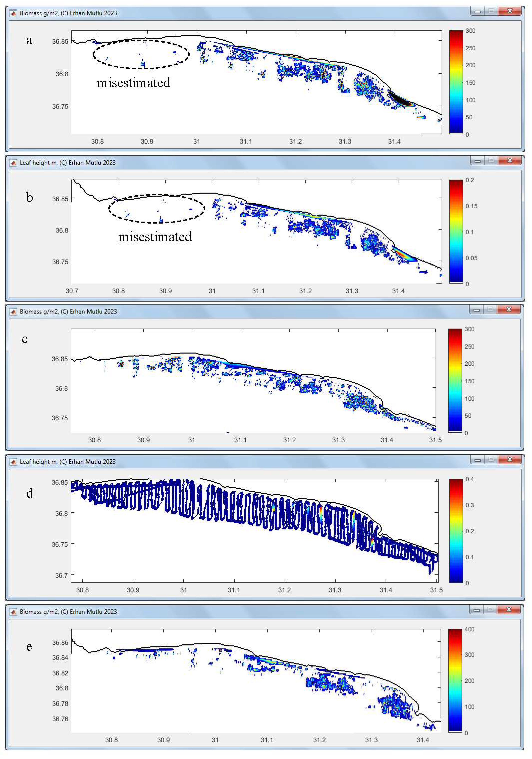Minimize the panel b Leaf height window
This screenshot has height=759, width=532.
[x=477, y=161]
